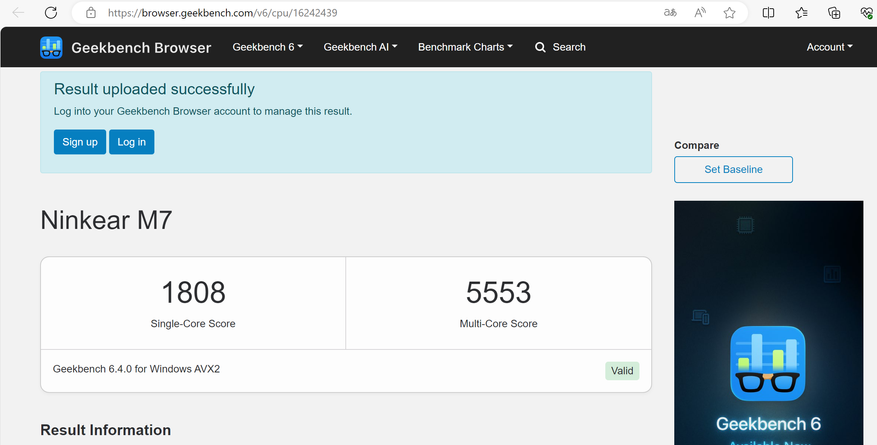This screenshot has height=445, width=877.
Task: Click the browser back arrow
Action: click(x=18, y=12)
